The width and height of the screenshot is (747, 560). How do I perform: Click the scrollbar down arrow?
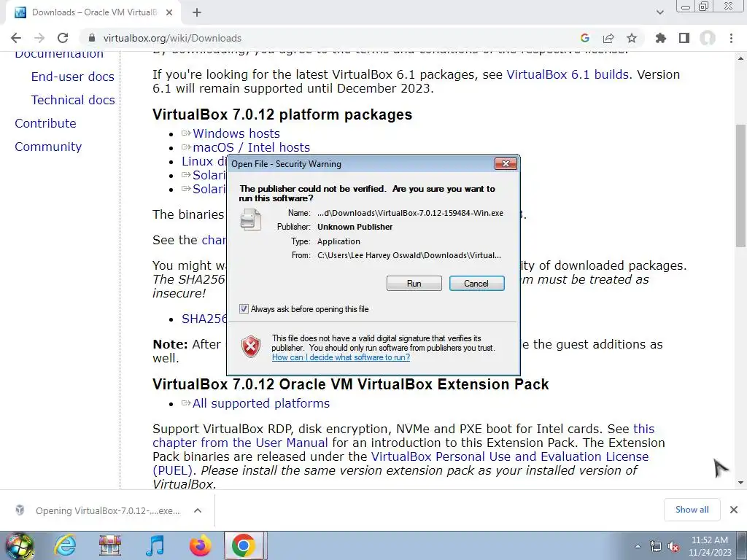click(x=741, y=483)
